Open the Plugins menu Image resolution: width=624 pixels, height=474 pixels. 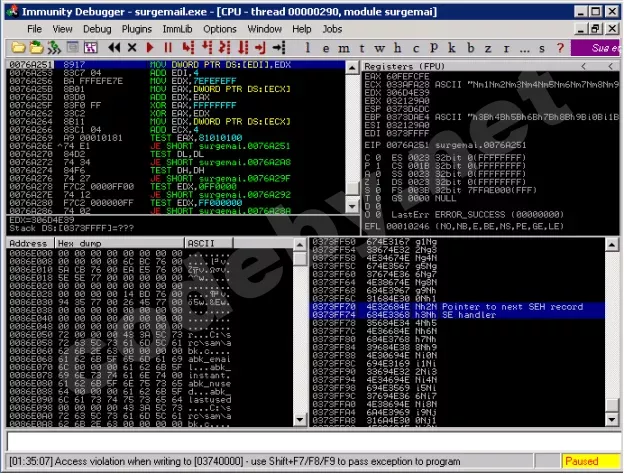[x=136, y=29]
